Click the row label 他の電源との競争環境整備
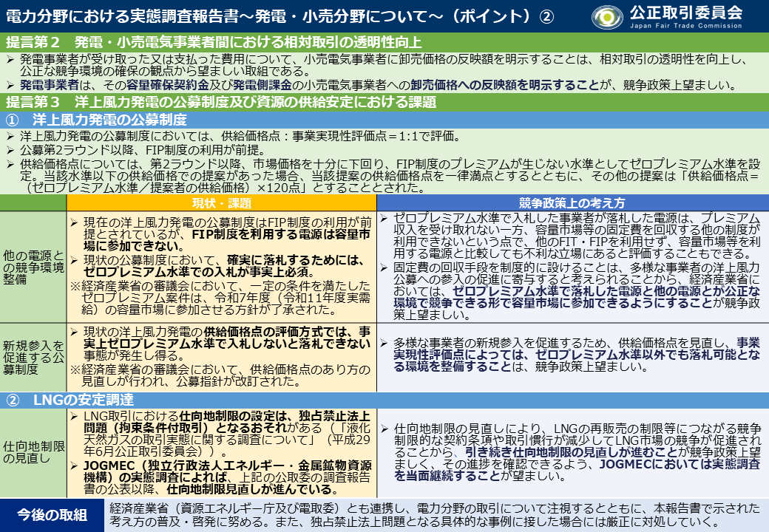 [x=33, y=267]
